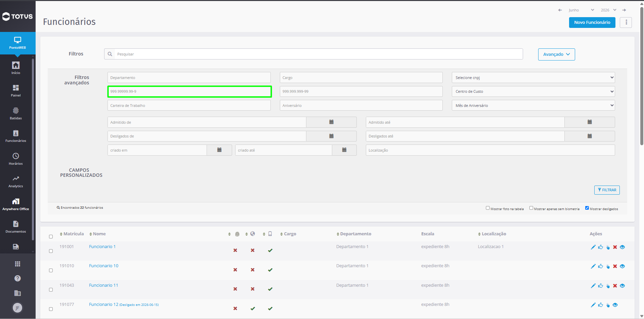Check the row for Funcionario 12
644x319 pixels.
[51, 309]
